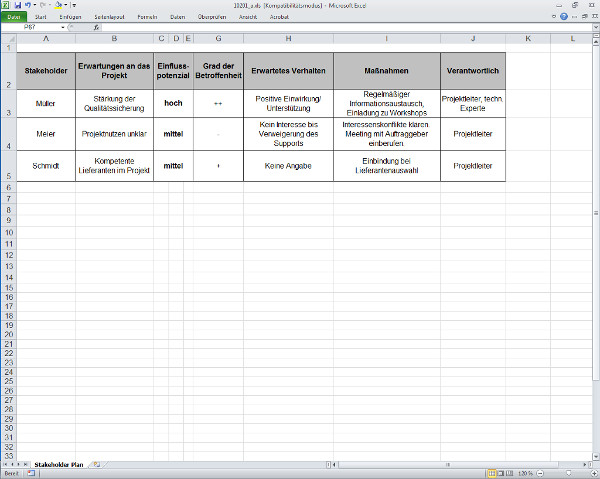
Task: Click the Select All corner of the grid
Action: click(9, 38)
